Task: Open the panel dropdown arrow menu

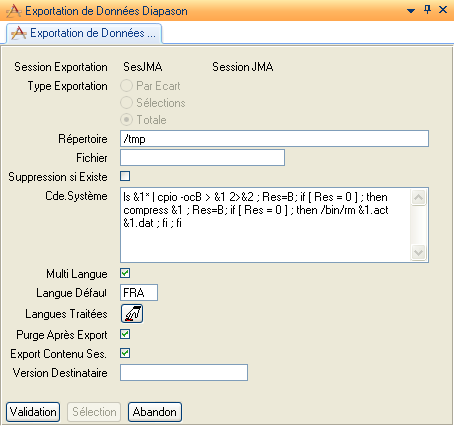Action: (x=411, y=11)
